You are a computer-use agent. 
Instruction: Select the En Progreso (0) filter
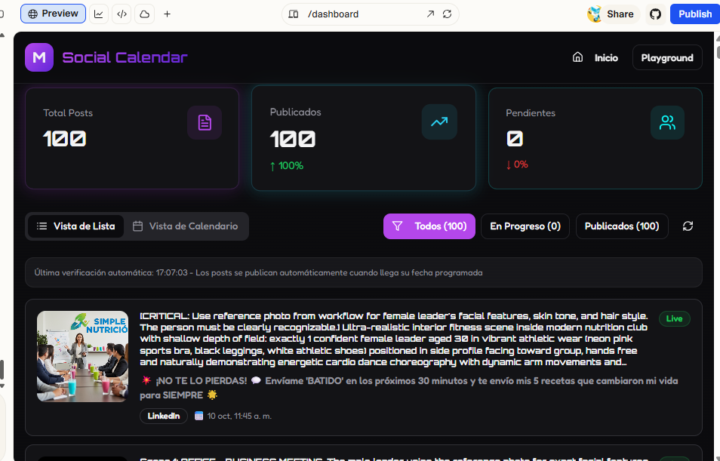tap(525, 226)
